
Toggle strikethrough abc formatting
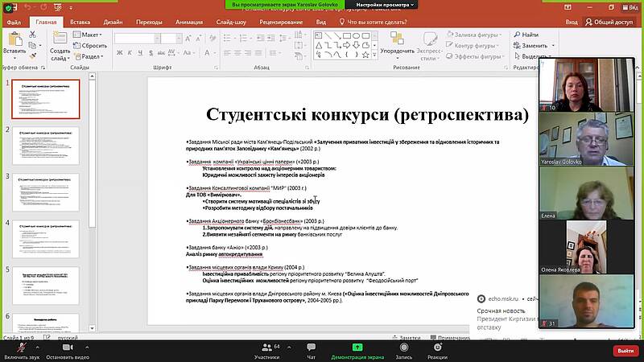(x=161, y=52)
